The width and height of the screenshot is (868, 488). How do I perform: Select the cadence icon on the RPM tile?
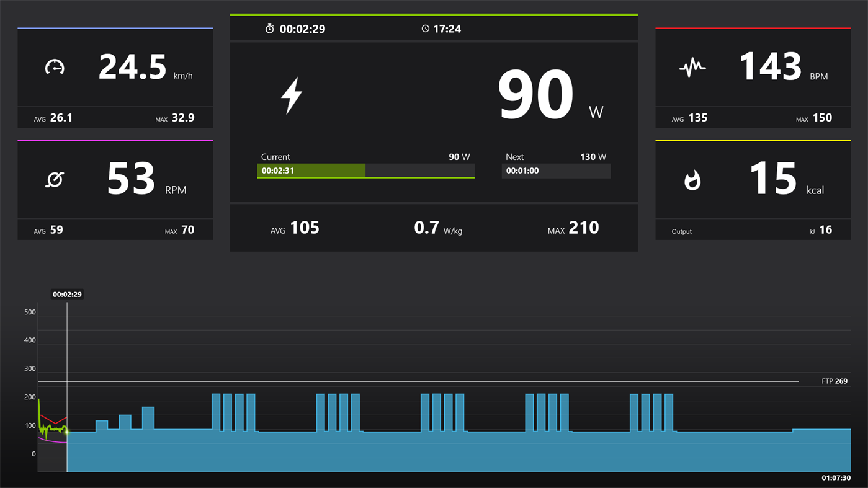[x=55, y=180]
